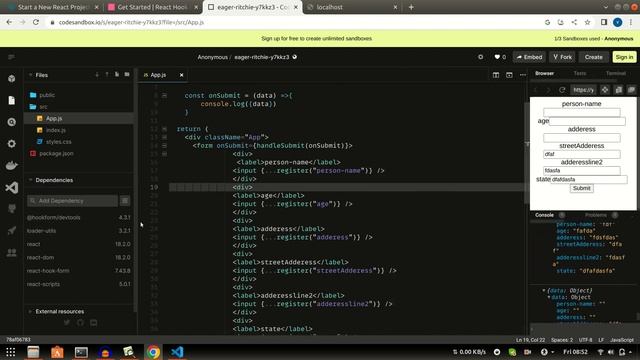This screenshot has height=360, width=640.
Task: Open the Live collaboration people icon
Action: 11,253
